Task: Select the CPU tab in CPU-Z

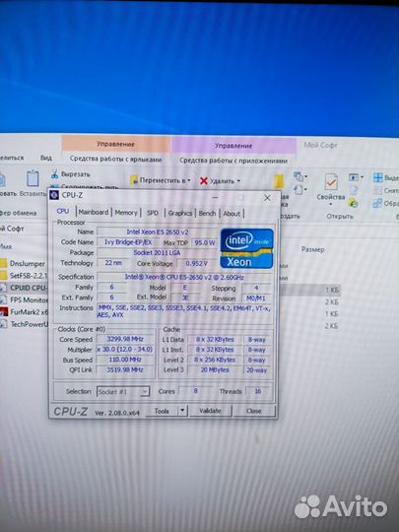Action: tap(63, 211)
